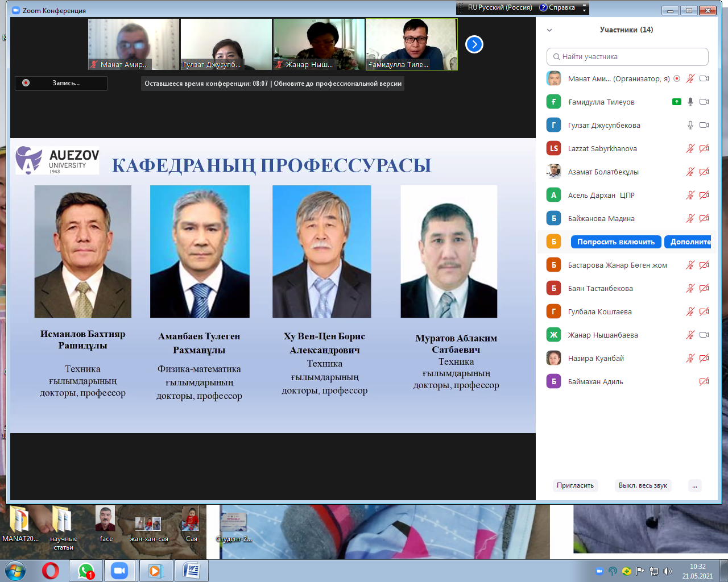Open Opera browser from the taskbar
The image size is (728, 582).
[51, 571]
